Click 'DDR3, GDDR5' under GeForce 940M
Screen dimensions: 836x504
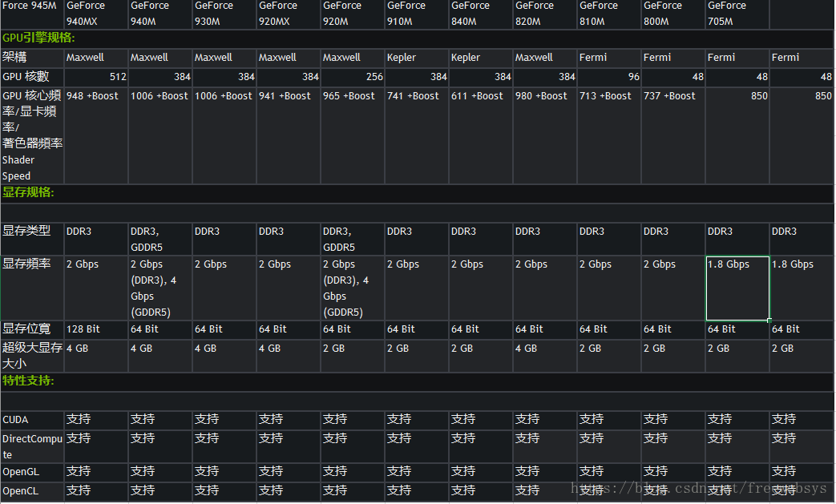(160, 239)
